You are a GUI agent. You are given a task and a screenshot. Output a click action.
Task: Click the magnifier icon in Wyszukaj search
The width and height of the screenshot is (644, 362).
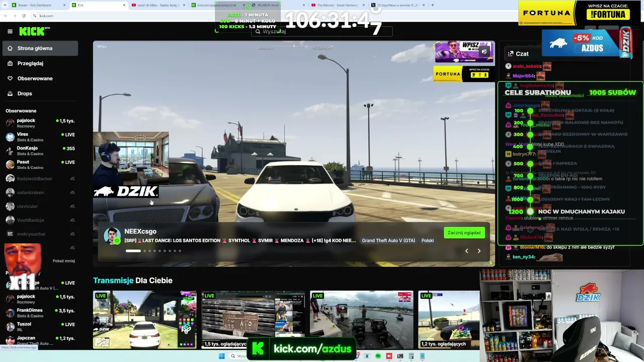(258, 31)
